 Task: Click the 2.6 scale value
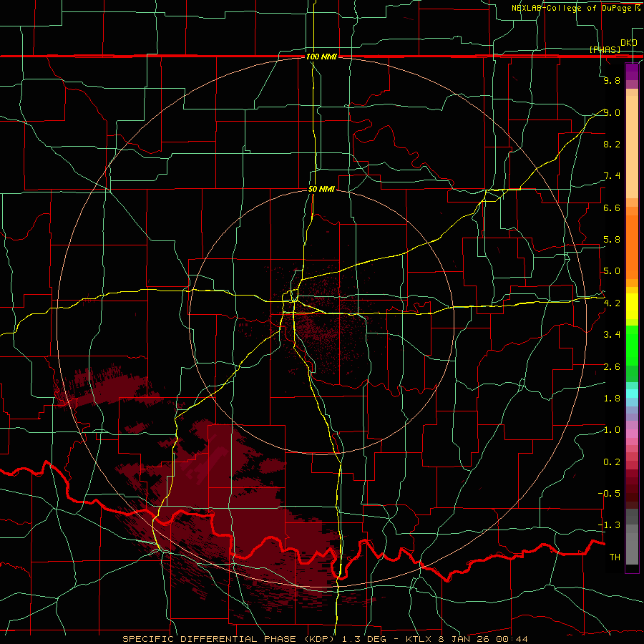click(612, 367)
